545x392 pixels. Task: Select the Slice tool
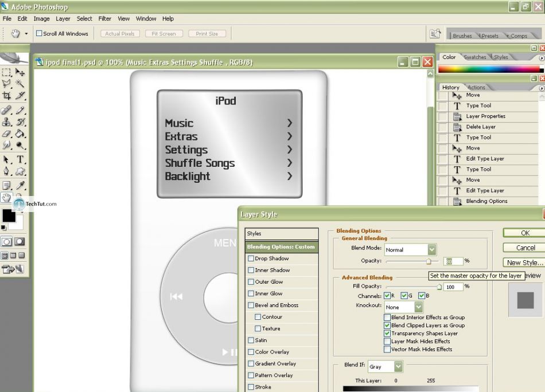point(20,96)
